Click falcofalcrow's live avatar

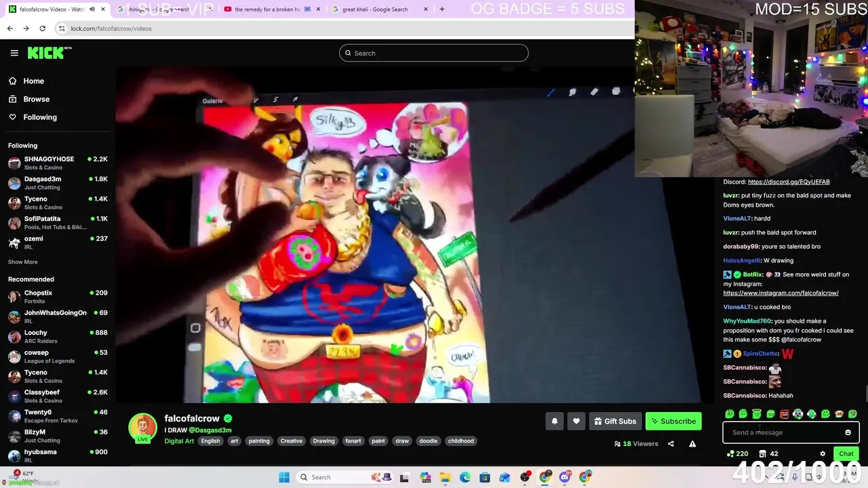pyautogui.click(x=142, y=428)
